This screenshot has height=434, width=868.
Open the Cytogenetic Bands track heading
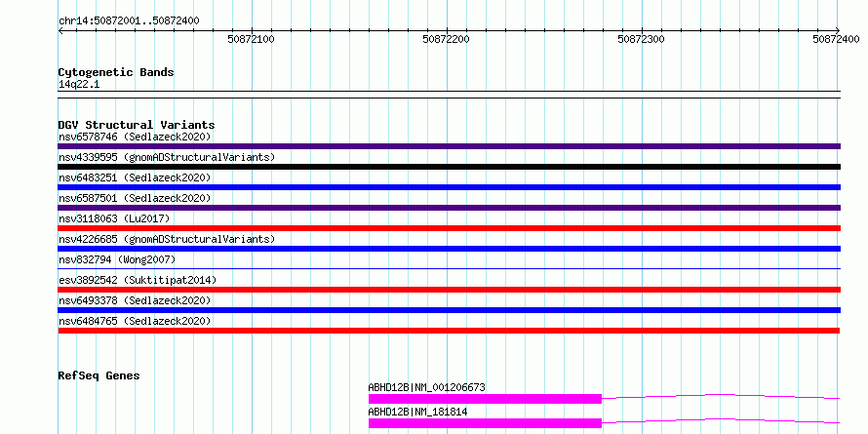click(x=116, y=72)
